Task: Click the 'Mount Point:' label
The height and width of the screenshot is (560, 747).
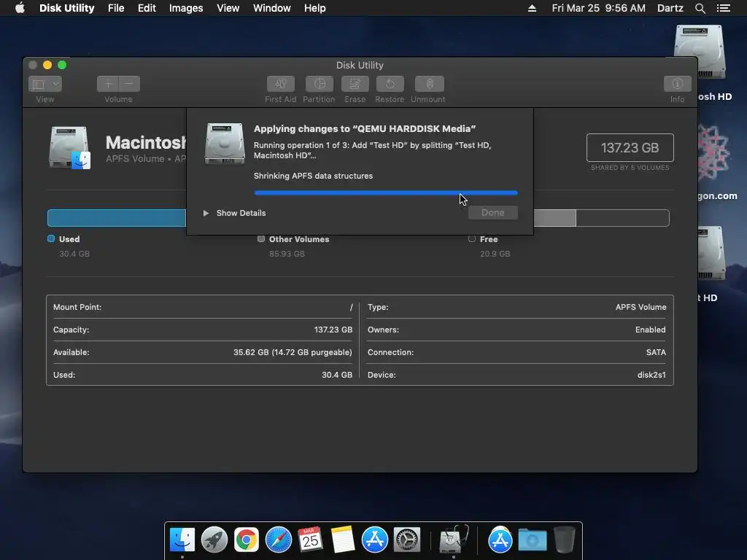Action: (77, 307)
